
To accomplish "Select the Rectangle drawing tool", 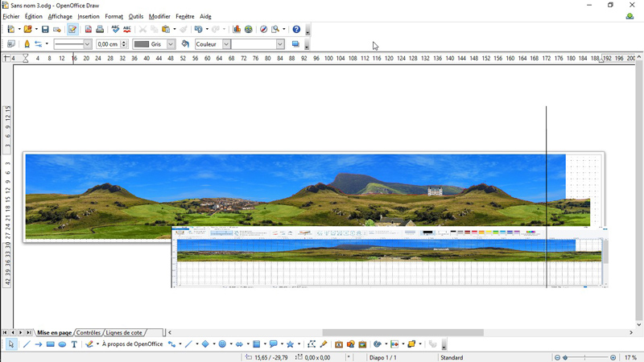I will (x=50, y=344).
